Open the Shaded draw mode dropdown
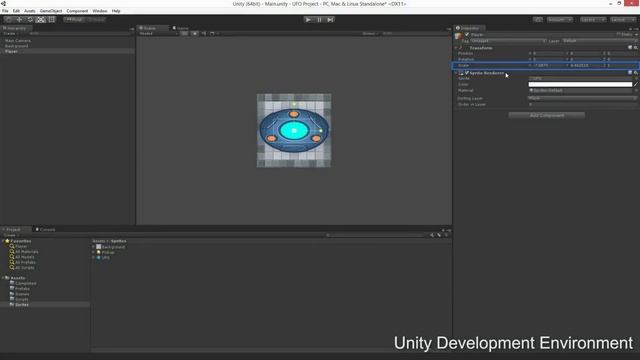This screenshot has height=360, width=640. point(158,33)
